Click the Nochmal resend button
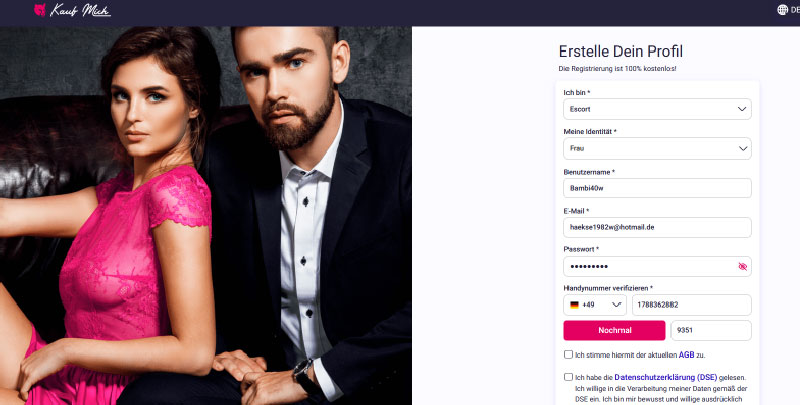Screen dimensions: 800x405 pyautogui.click(x=614, y=331)
